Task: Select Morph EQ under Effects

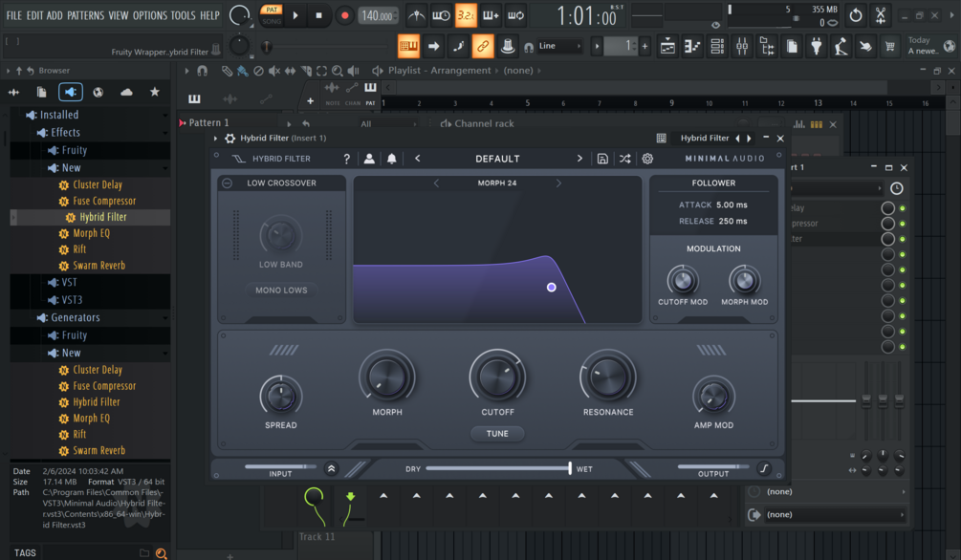Action: click(92, 233)
